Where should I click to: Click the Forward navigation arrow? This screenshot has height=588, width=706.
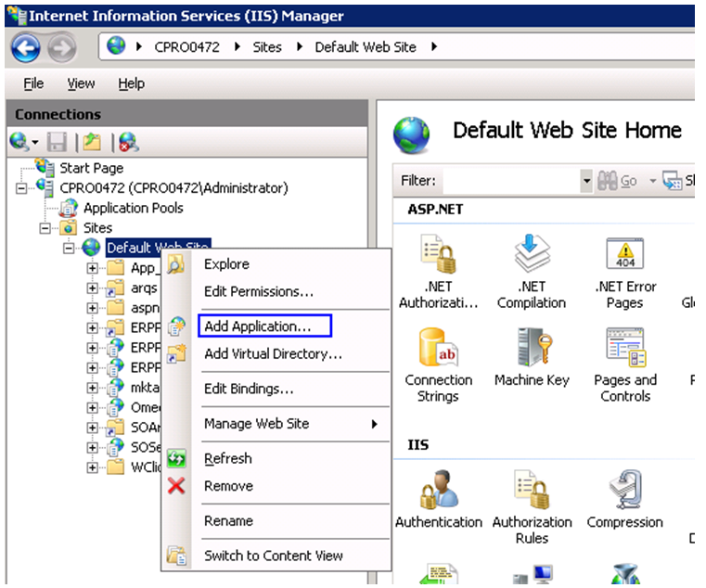pyautogui.click(x=61, y=47)
